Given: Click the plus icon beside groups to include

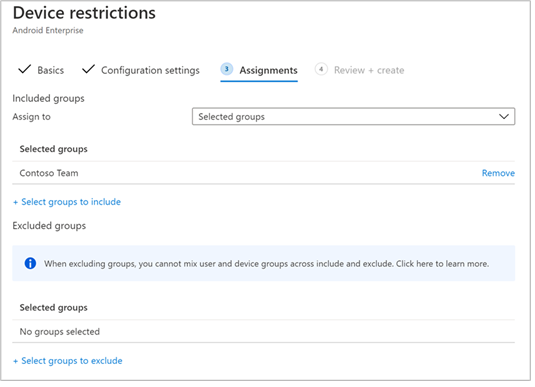Looking at the screenshot, I should 15,202.
